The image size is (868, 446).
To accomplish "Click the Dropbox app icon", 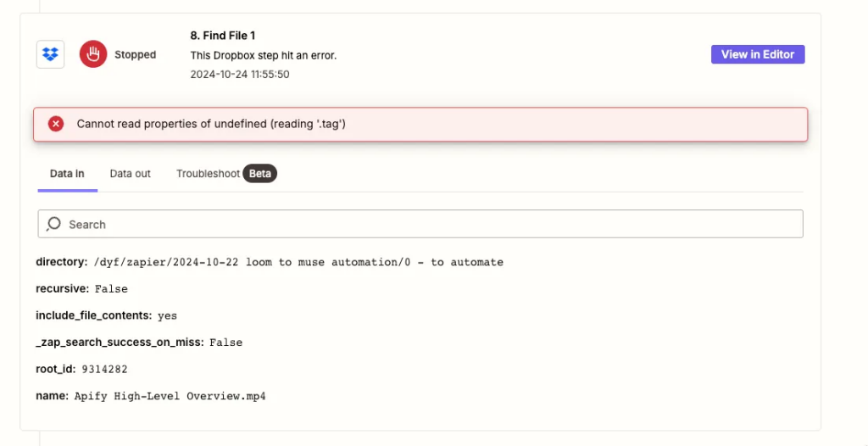I will [x=50, y=54].
